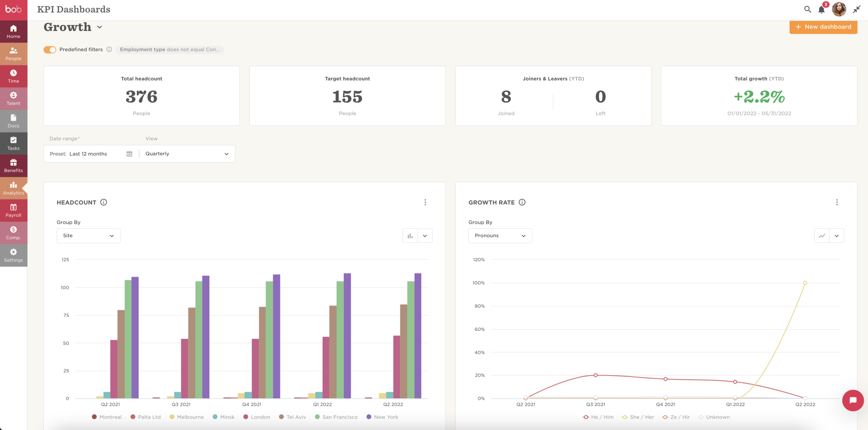Open the Headcount chart kebab menu

click(x=425, y=202)
